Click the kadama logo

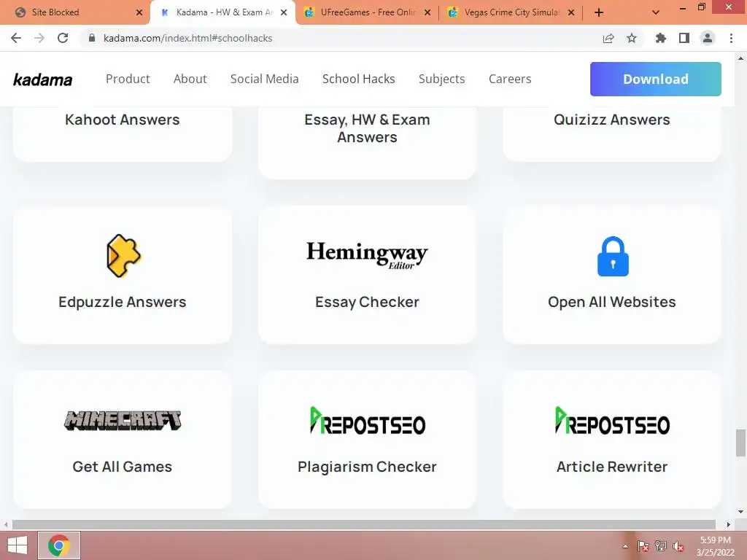coord(43,79)
